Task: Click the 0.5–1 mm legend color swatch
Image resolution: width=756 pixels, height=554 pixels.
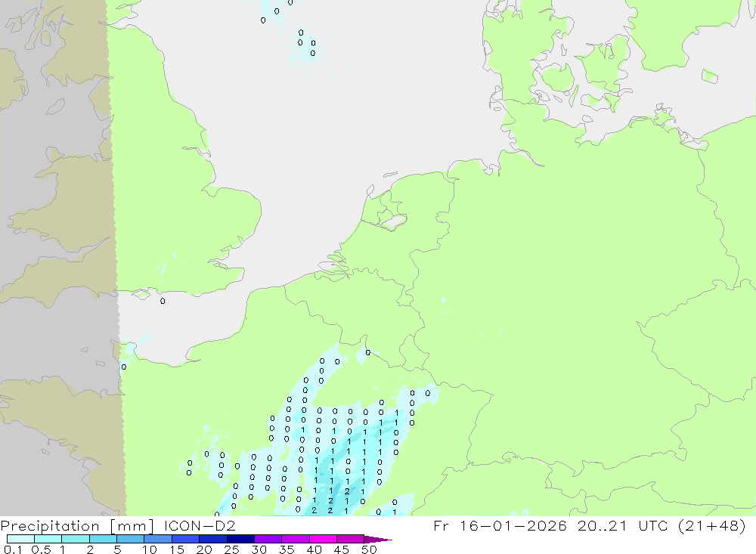Action: (48, 539)
